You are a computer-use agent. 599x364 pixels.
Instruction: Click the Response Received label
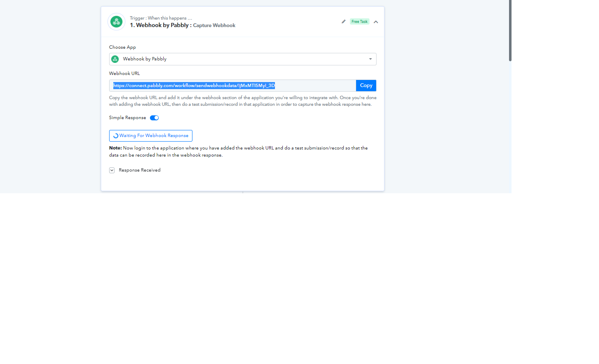coord(140,170)
